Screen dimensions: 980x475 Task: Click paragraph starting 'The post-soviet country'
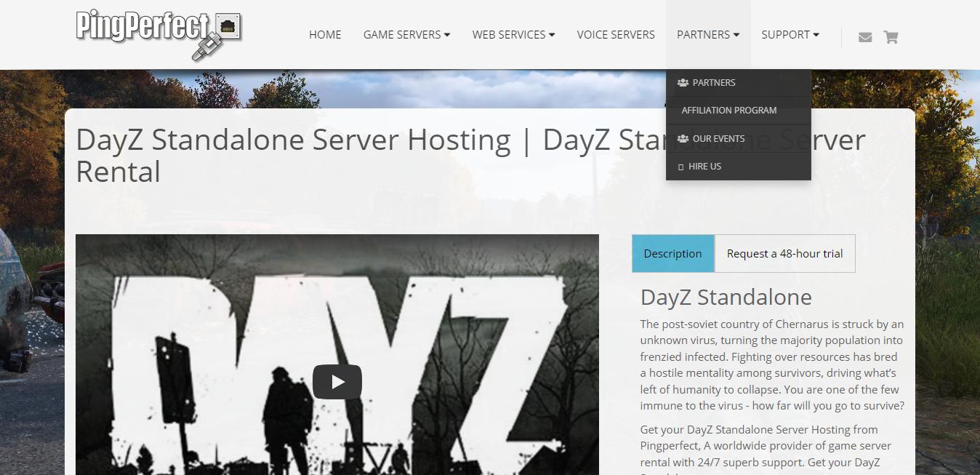pos(772,364)
